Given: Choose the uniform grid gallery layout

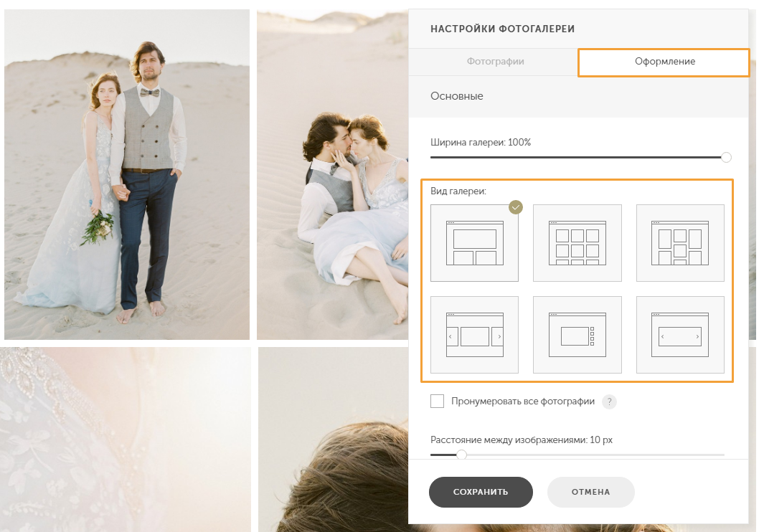Looking at the screenshot, I should 577,243.
